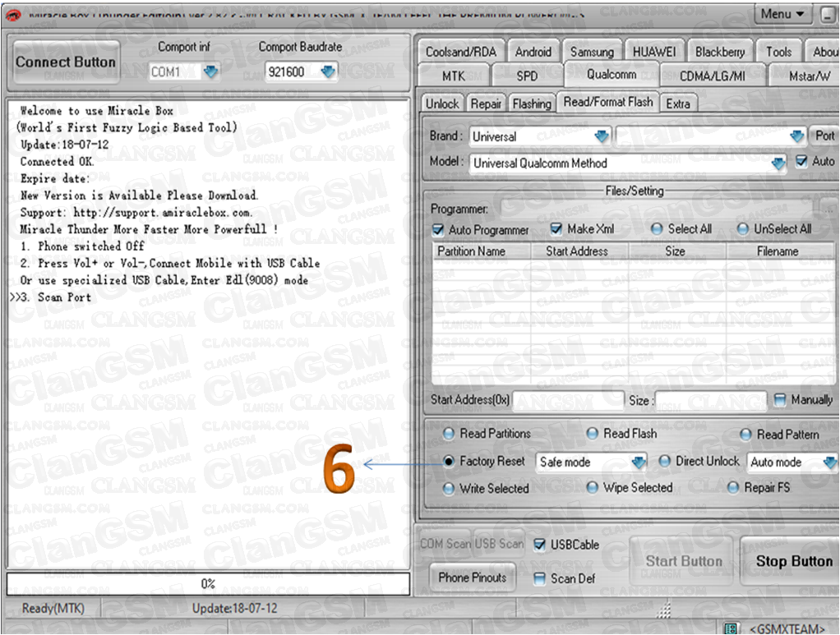The image size is (840, 635).
Task: Click the Connect Button
Action: pos(67,62)
